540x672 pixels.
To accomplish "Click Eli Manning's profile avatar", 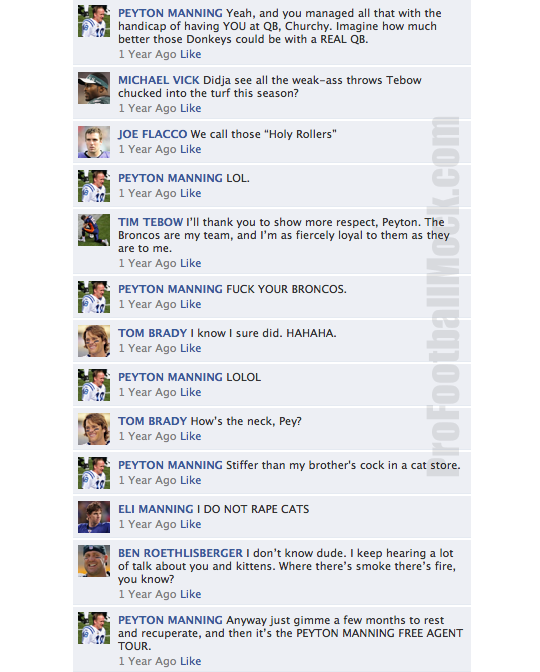I will tap(94, 517).
